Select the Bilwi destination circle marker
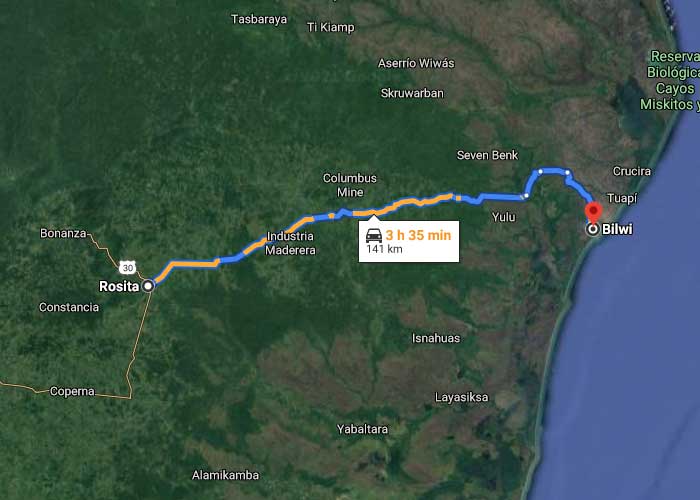 593,229
